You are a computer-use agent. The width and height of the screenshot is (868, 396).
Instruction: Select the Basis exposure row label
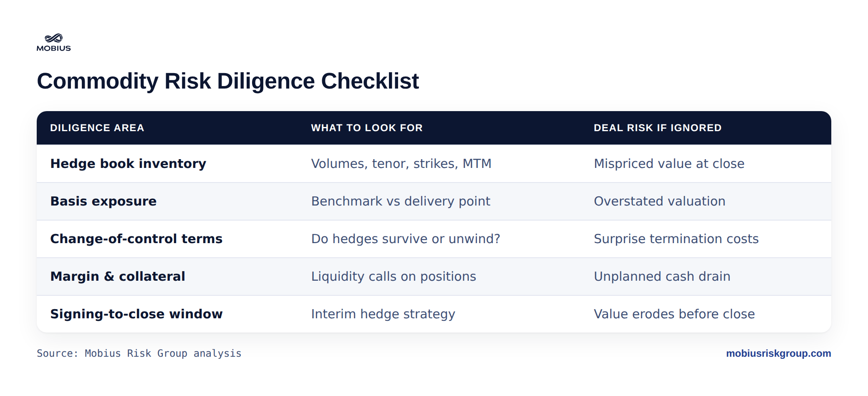(x=103, y=201)
